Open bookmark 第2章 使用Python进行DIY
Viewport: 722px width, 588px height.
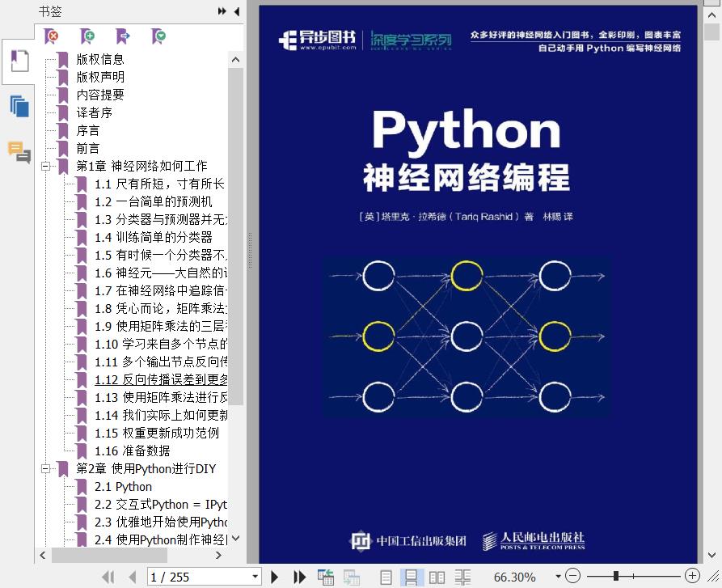point(146,469)
